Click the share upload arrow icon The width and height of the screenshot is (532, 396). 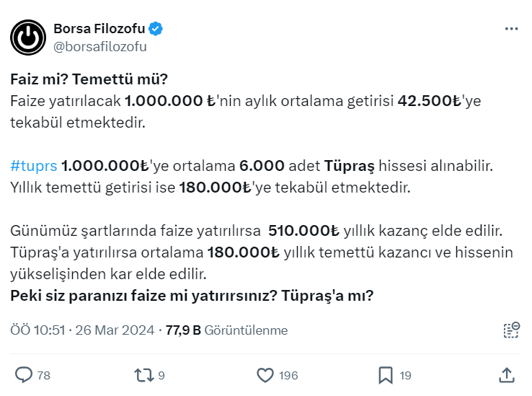click(507, 375)
